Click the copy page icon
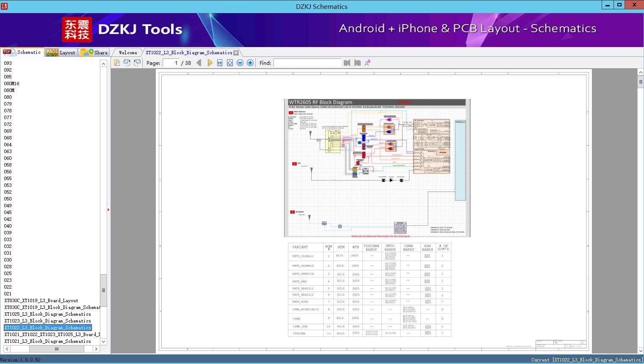Screen dimensions: 644x364 (117, 63)
